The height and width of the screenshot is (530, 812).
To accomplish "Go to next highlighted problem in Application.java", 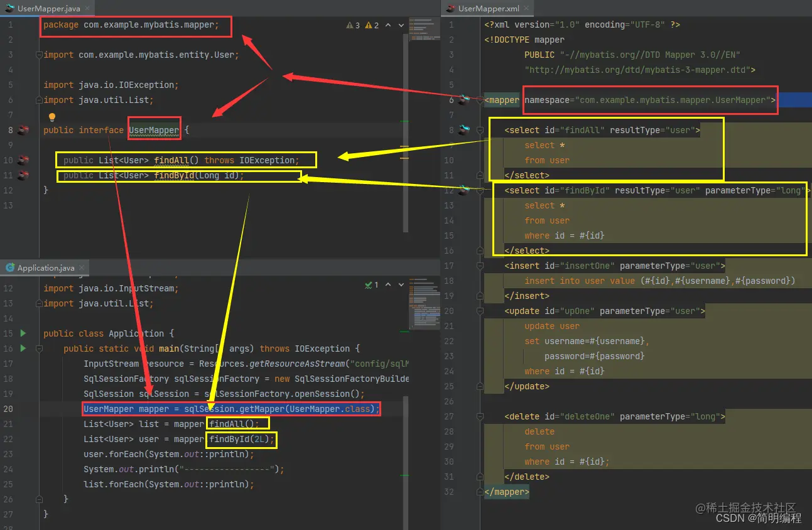I will (402, 285).
